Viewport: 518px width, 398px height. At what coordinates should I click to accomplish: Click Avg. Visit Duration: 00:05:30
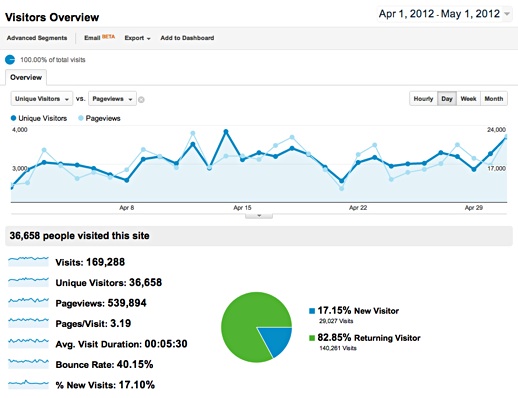pyautogui.click(x=121, y=344)
